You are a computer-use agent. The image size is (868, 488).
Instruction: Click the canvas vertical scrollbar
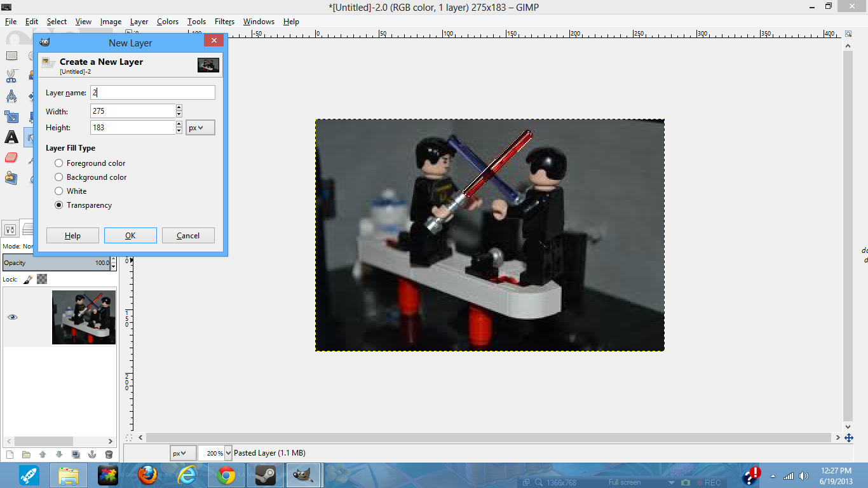848,235
